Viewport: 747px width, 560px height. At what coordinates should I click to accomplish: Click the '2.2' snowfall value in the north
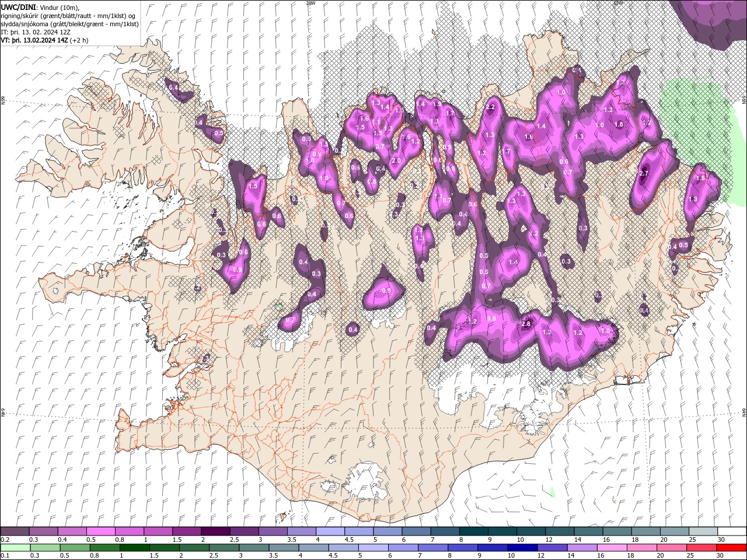(x=491, y=107)
